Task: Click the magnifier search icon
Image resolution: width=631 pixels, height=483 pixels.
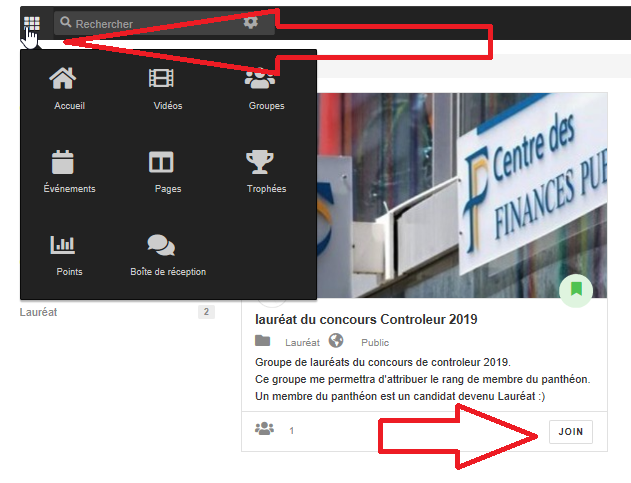Action: tap(66, 22)
